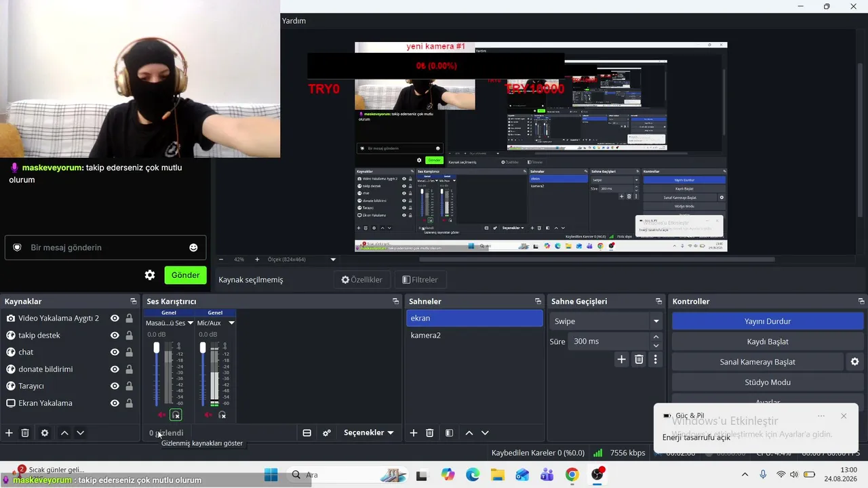Remove the configurable scene transition
The image size is (868, 488).
point(639,360)
